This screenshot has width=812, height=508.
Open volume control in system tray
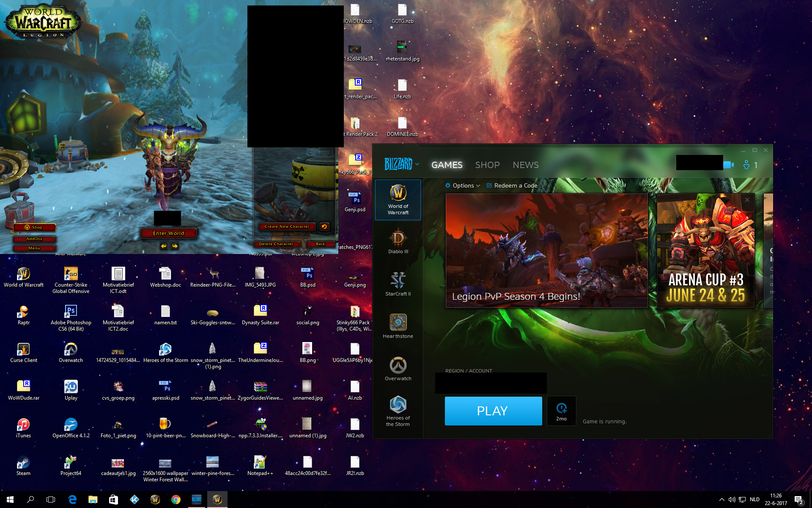tap(732, 500)
